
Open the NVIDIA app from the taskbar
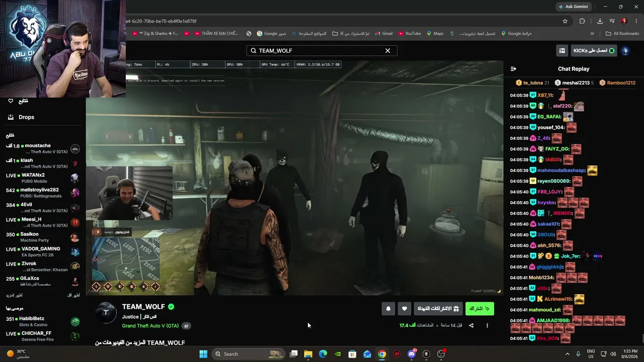pyautogui.click(x=338, y=354)
